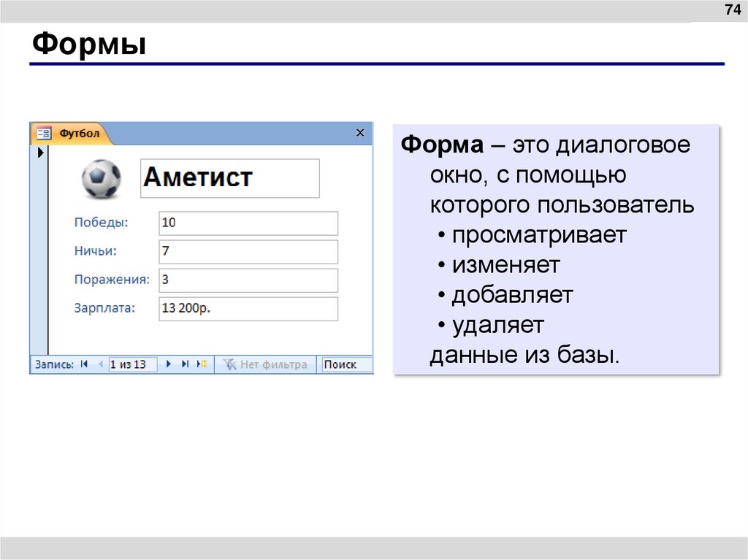Open the record number box showing 1 из 13

click(132, 364)
